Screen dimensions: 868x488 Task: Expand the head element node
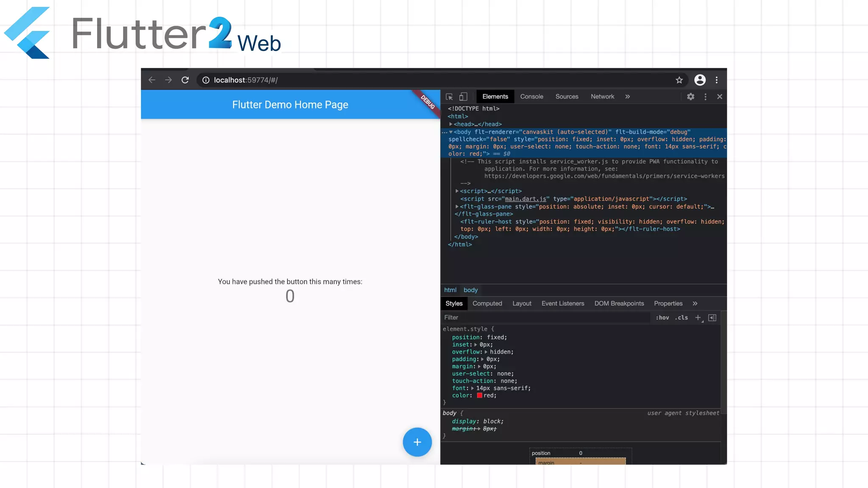coord(451,124)
